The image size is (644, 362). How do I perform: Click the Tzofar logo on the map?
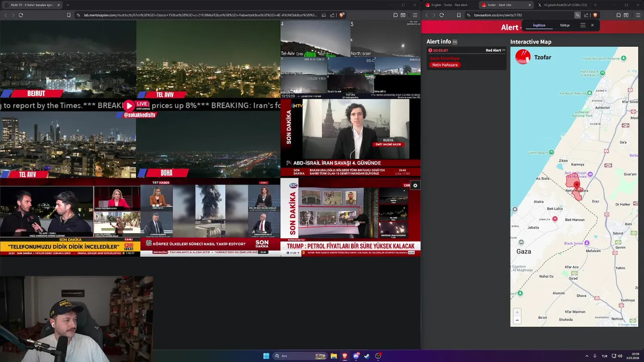pyautogui.click(x=523, y=57)
